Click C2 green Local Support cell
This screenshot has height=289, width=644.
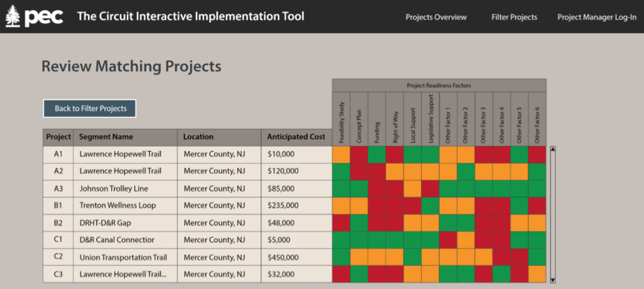tap(413, 257)
